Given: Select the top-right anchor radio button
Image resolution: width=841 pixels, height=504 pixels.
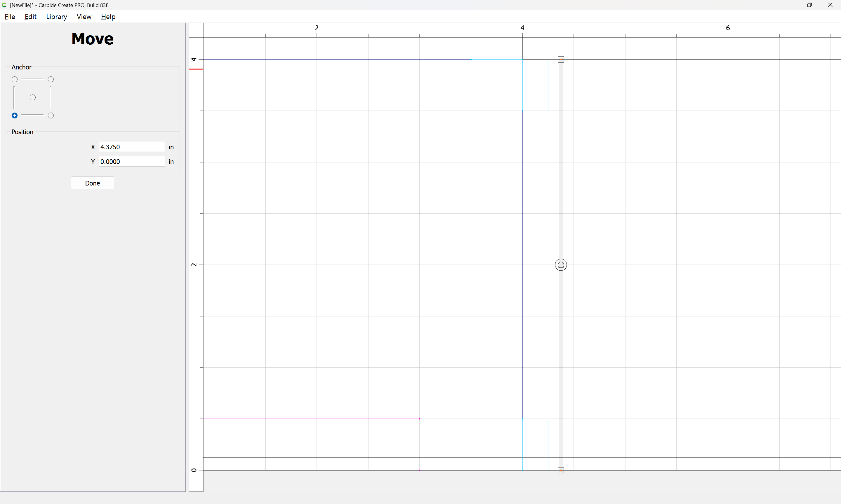Looking at the screenshot, I should click(51, 79).
